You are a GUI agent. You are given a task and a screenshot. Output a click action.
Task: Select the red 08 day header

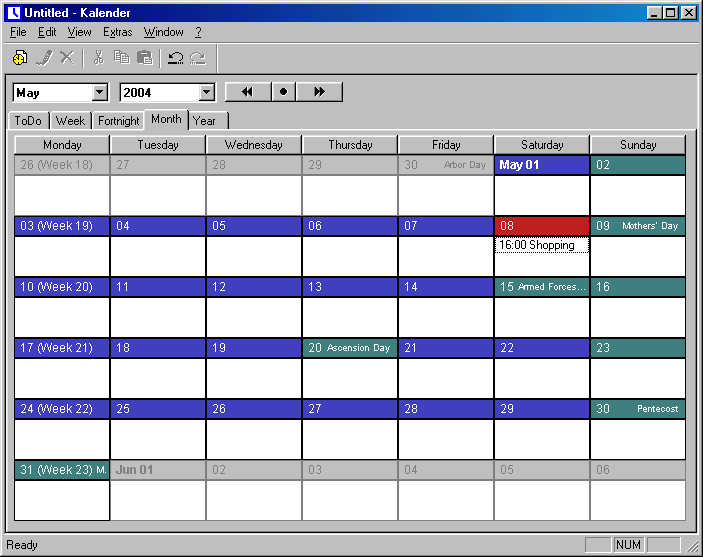click(542, 226)
